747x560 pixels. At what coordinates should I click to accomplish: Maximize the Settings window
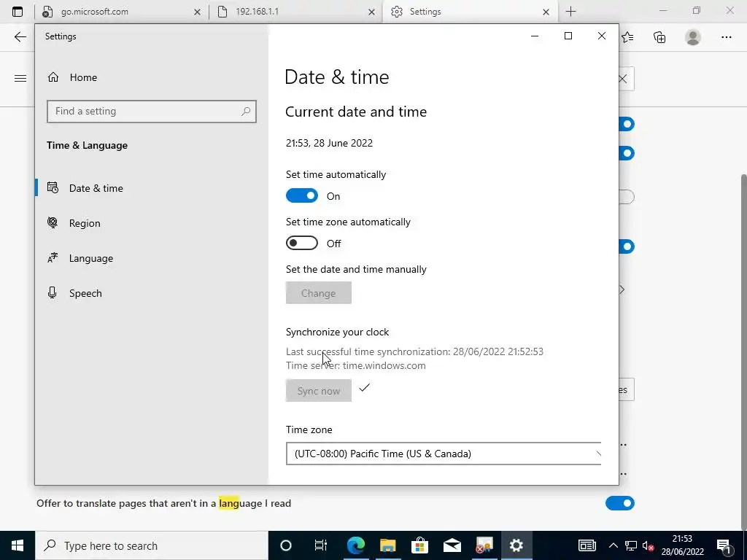coord(568,36)
